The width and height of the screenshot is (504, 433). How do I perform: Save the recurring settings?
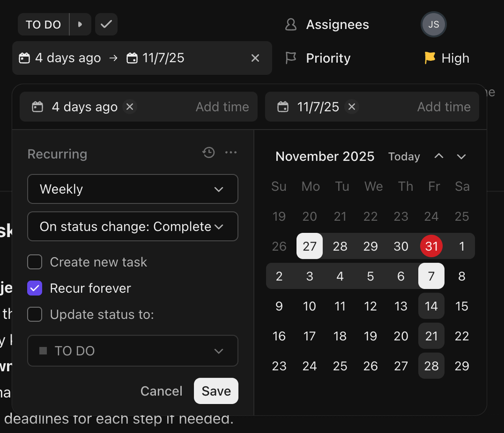pyautogui.click(x=216, y=391)
